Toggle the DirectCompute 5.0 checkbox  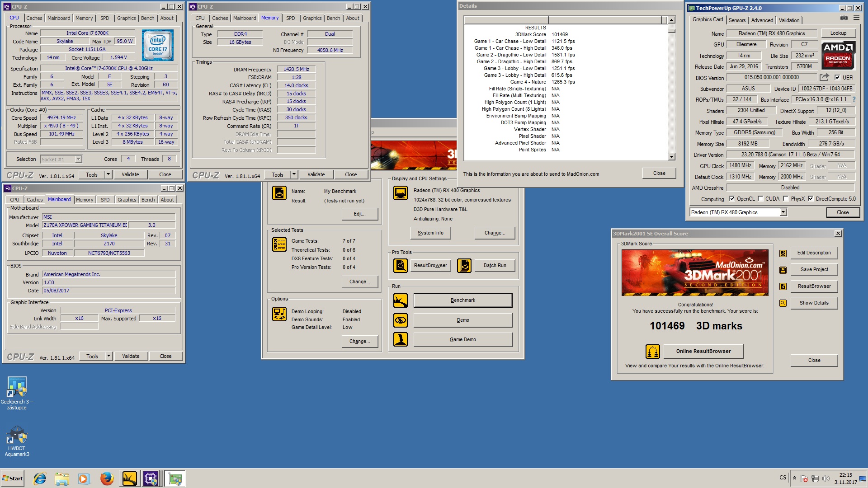click(x=811, y=199)
